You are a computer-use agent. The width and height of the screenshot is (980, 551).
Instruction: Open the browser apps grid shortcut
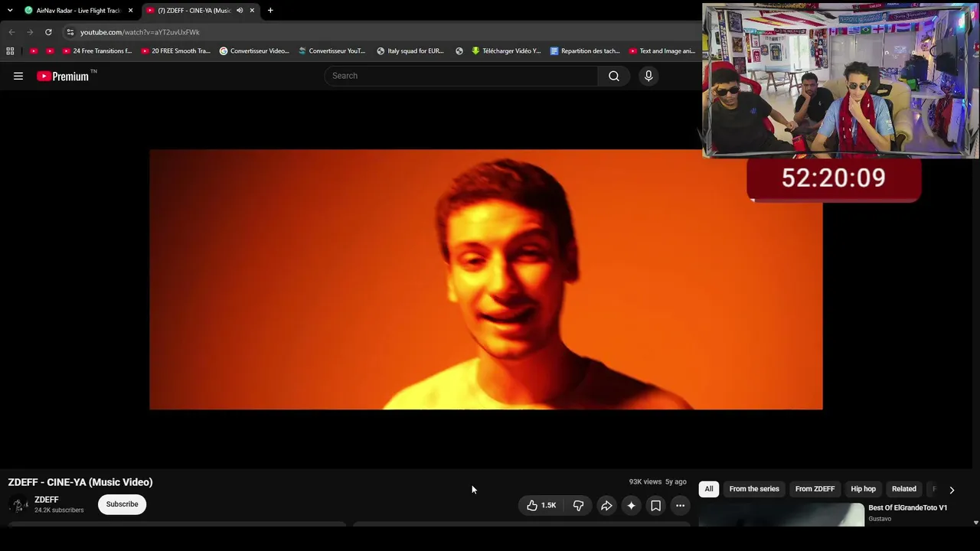10,51
